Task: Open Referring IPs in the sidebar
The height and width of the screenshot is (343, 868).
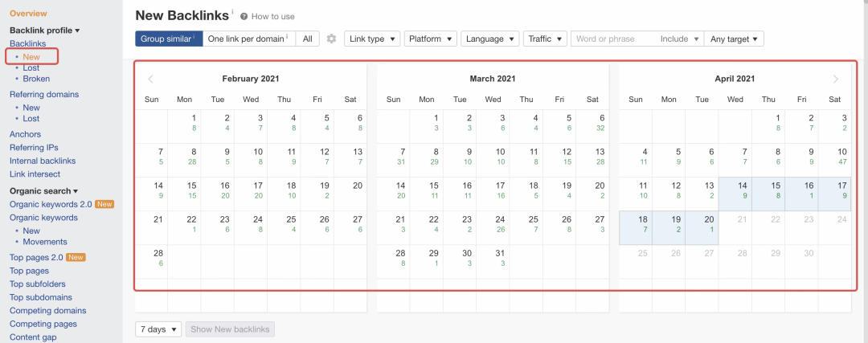Action: (x=34, y=148)
